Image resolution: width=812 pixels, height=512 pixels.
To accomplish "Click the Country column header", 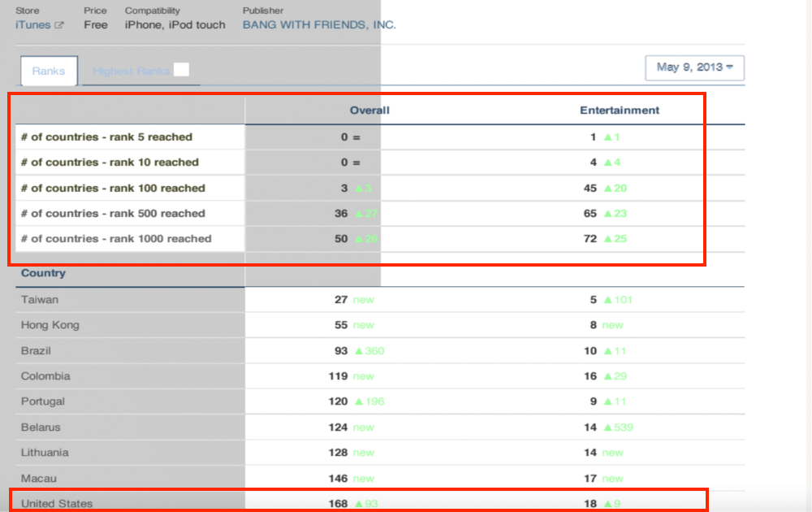I will point(43,274).
